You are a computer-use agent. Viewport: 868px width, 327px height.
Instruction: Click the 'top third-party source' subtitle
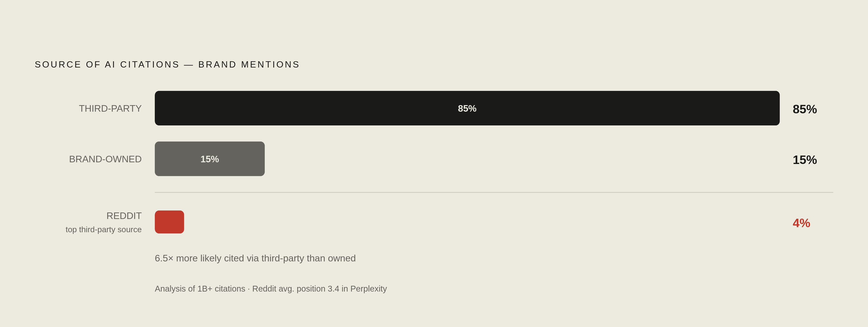(103, 230)
